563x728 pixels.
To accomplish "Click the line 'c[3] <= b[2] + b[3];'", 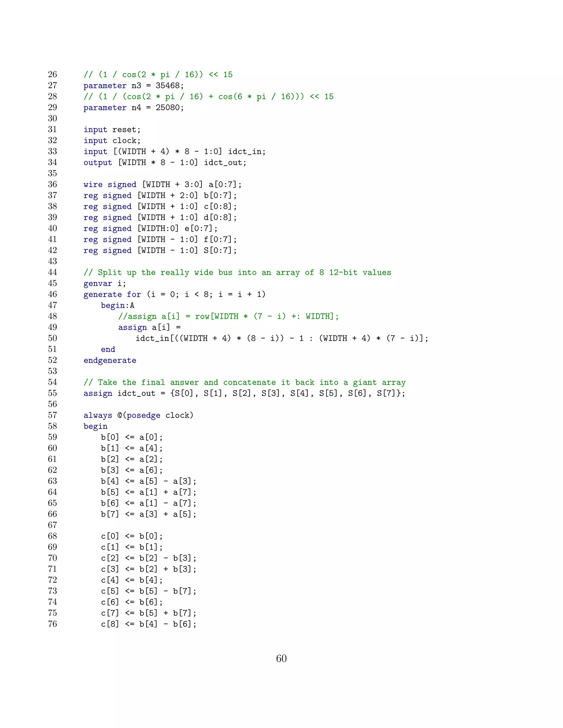I will (x=149, y=569).
